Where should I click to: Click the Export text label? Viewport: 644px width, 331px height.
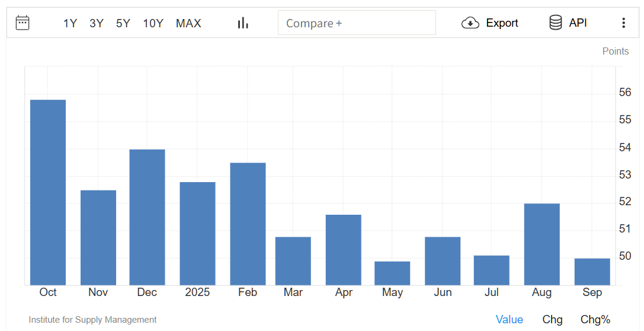coord(502,23)
